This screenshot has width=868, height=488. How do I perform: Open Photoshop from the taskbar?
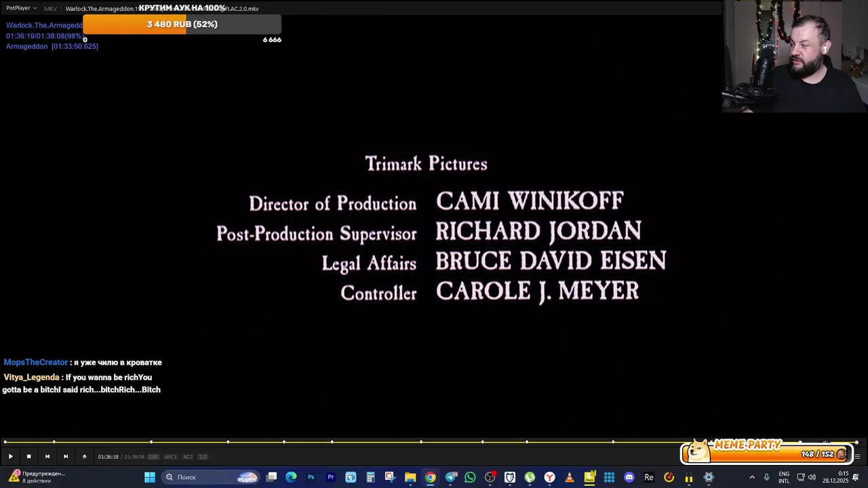pyautogui.click(x=311, y=477)
